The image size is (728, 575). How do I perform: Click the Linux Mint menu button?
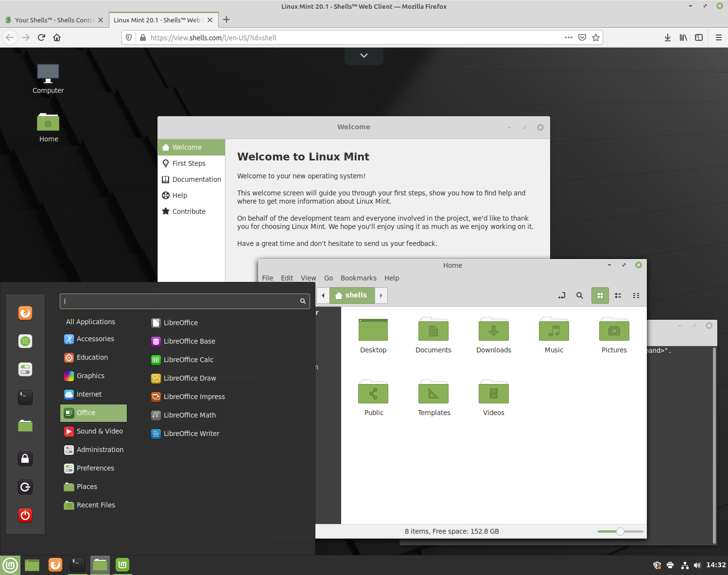tap(10, 565)
